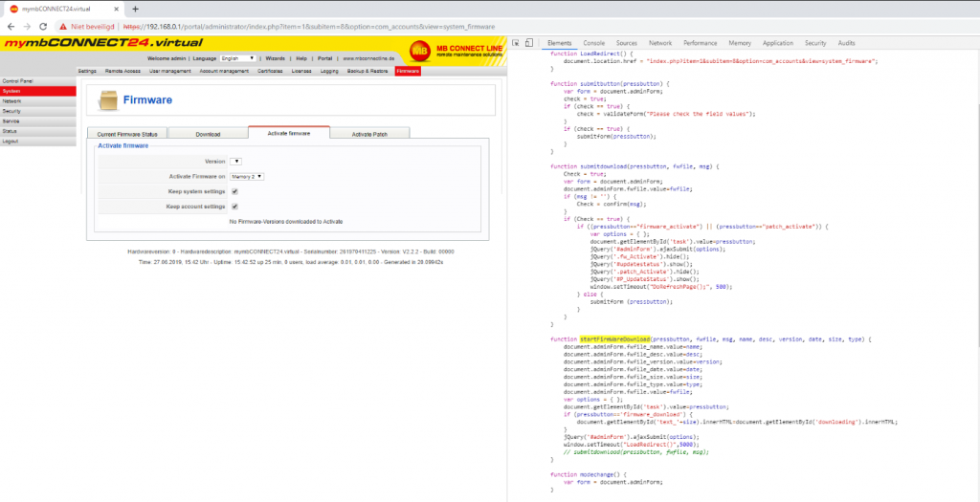The image size is (980, 502).
Task: Open the Activate Patch tab
Action: coord(370,134)
